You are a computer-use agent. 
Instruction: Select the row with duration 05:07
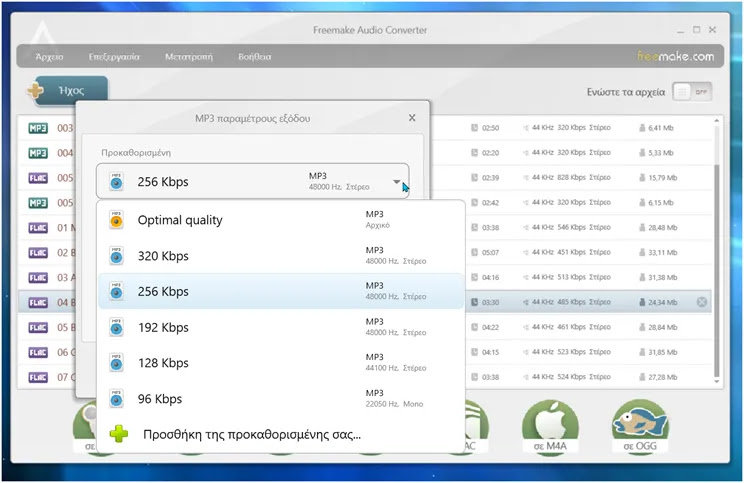[x=365, y=252]
